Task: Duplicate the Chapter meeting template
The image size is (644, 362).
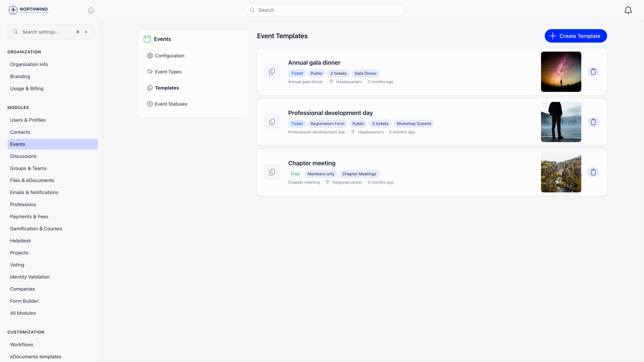Action: click(x=272, y=172)
